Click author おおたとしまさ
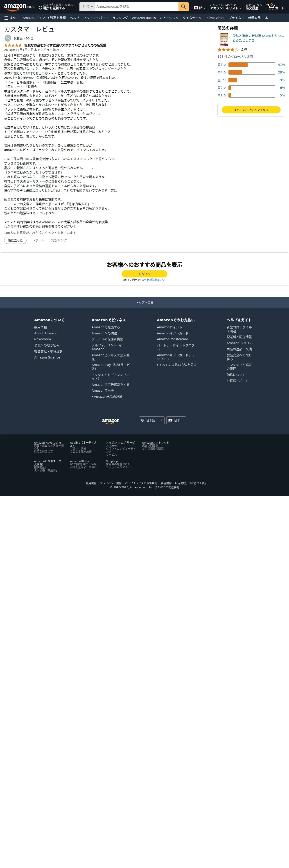The height and width of the screenshot is (868, 289). click(243, 40)
